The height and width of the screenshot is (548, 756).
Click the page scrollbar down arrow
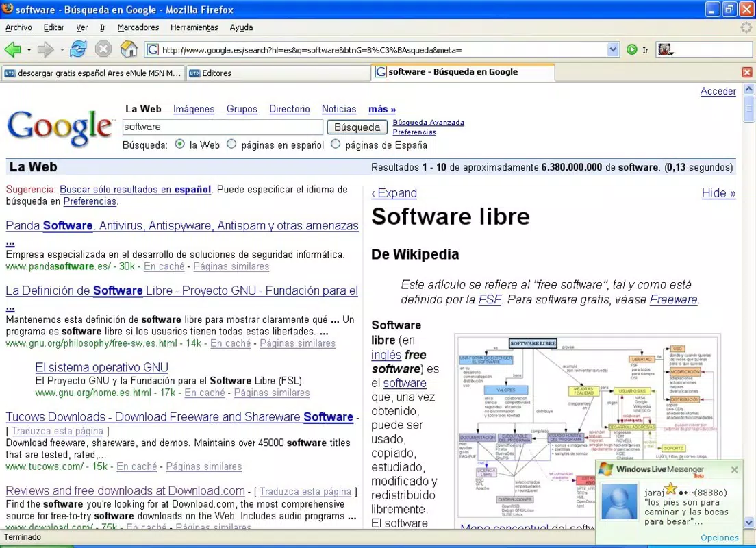pyautogui.click(x=748, y=523)
